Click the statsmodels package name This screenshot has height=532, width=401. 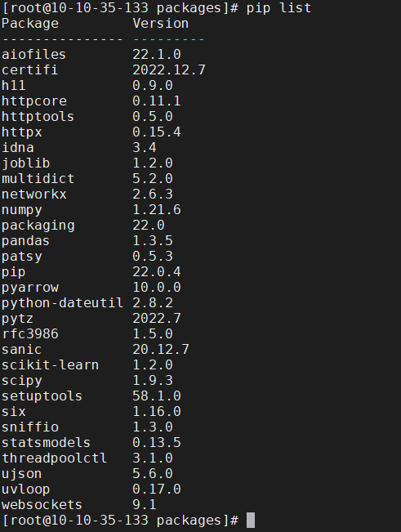46,442
